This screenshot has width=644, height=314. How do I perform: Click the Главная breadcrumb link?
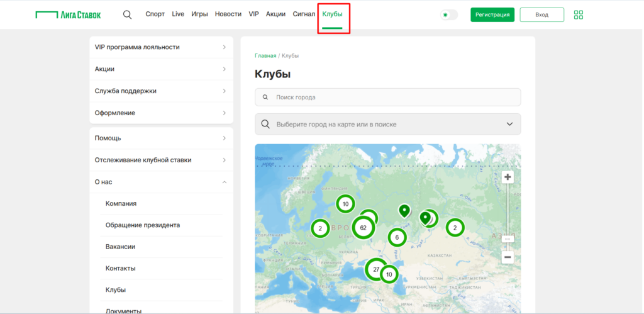coord(265,56)
